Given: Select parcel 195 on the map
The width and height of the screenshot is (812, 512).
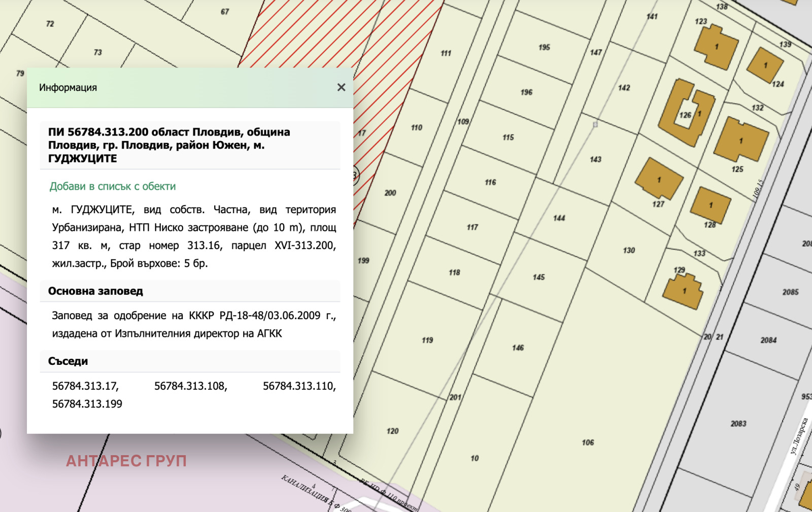Looking at the screenshot, I should tap(544, 47).
